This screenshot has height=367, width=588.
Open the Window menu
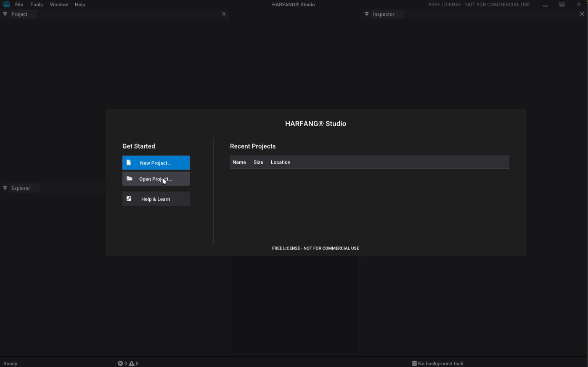[59, 5]
